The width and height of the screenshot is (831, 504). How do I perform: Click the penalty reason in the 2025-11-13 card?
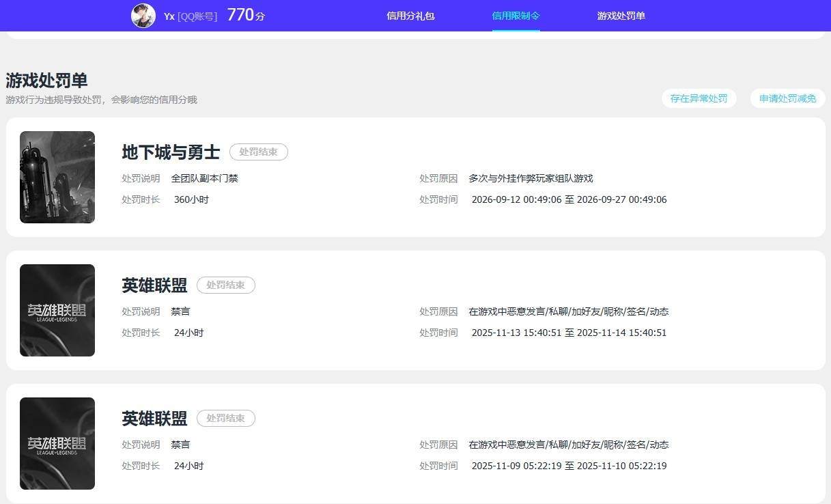click(x=568, y=311)
